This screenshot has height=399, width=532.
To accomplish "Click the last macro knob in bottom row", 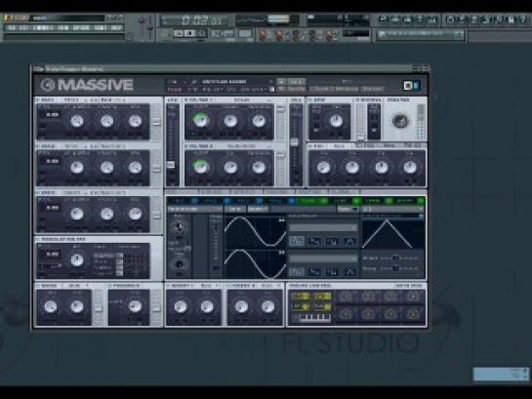I will (413, 314).
